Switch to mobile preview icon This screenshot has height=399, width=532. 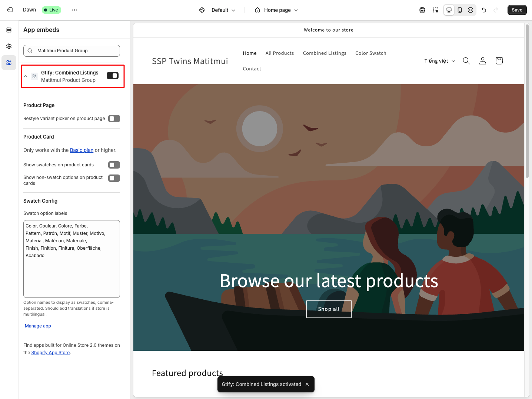point(460,10)
